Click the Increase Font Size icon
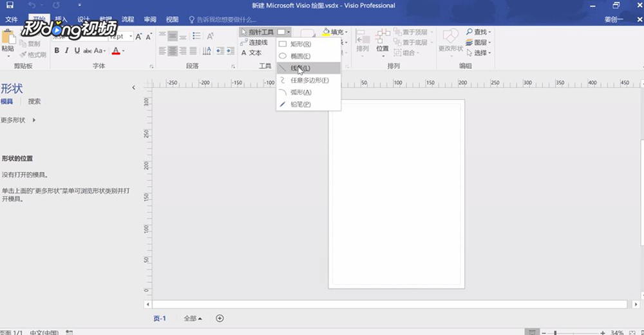 tap(138, 37)
